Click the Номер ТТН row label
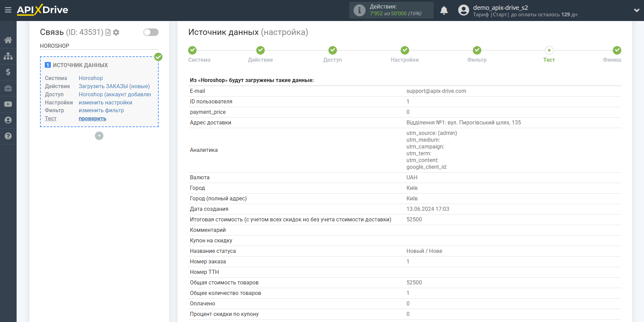 point(204,272)
